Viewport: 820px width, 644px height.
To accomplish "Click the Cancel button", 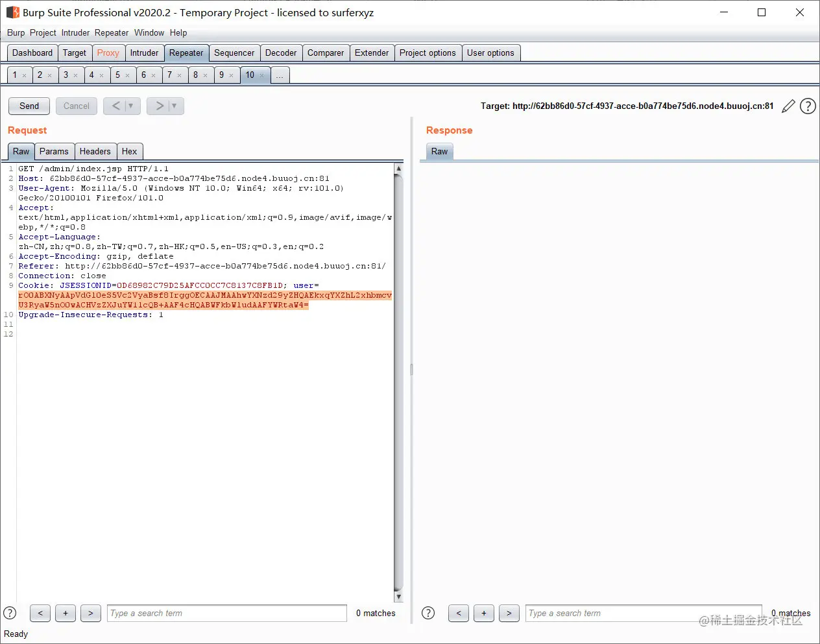I will [77, 106].
